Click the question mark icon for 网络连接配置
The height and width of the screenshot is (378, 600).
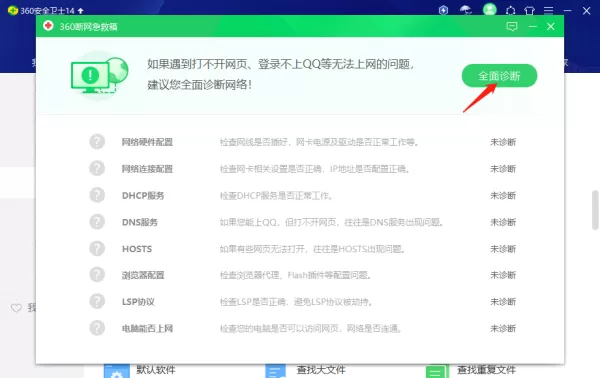[x=97, y=168]
